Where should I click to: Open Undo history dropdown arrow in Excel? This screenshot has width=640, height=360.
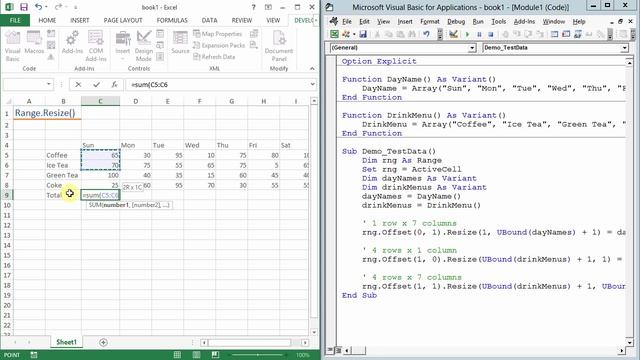click(46, 7)
